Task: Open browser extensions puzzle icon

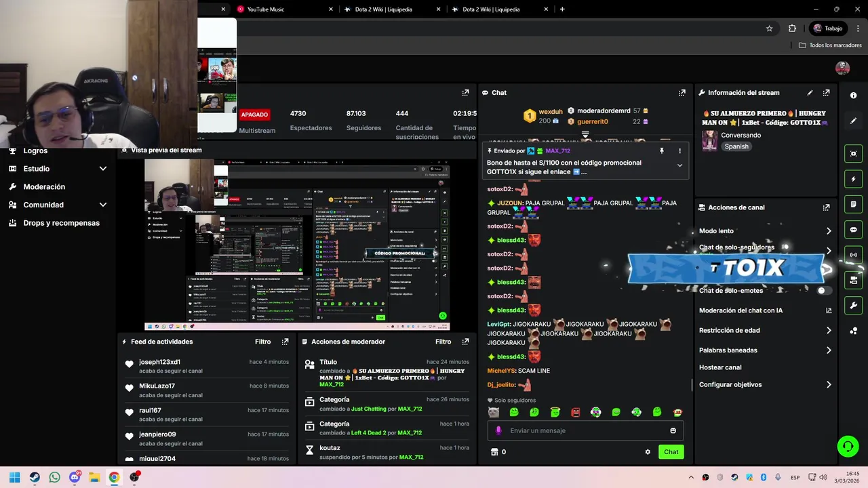Action: [x=792, y=28]
